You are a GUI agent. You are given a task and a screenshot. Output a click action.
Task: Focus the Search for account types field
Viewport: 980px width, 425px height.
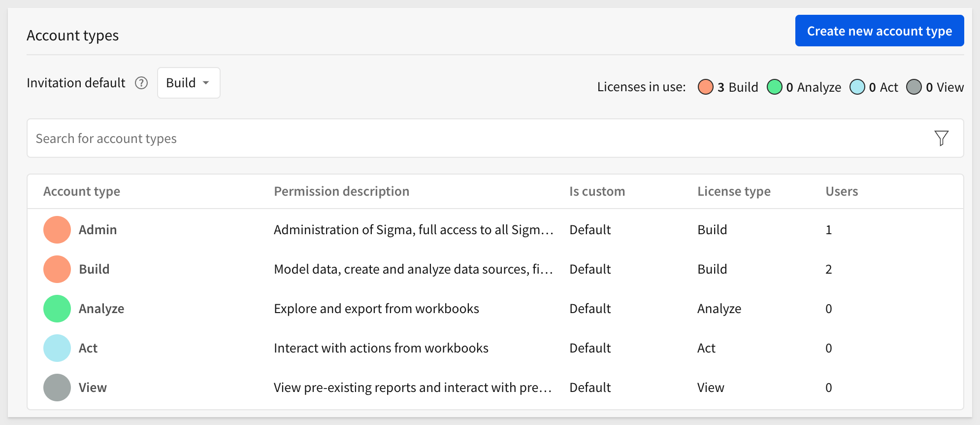click(495, 138)
